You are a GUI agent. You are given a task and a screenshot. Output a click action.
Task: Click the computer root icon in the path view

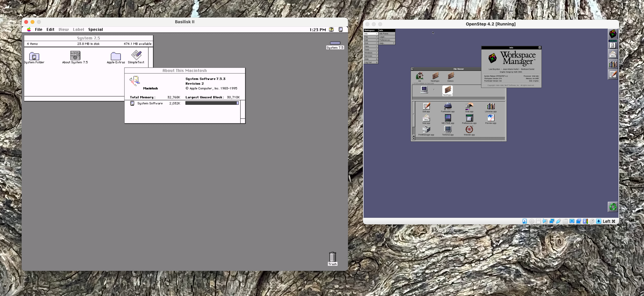click(424, 90)
